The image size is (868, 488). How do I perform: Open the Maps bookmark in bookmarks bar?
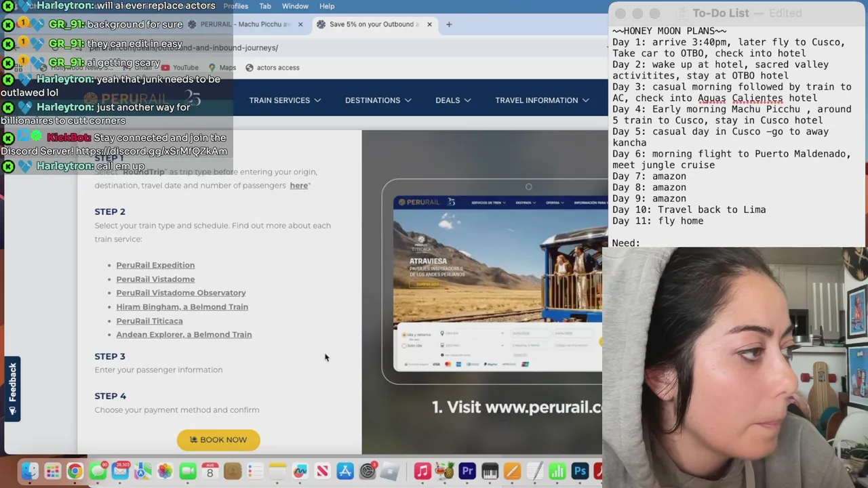(222, 68)
